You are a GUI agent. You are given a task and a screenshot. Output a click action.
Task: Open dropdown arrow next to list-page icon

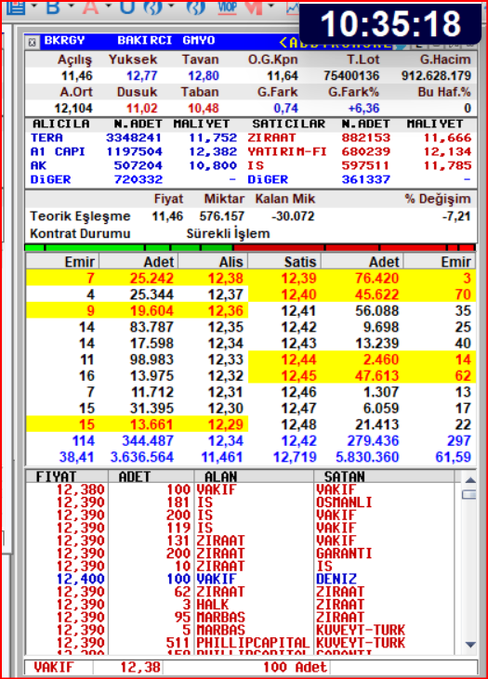click(34, 6)
